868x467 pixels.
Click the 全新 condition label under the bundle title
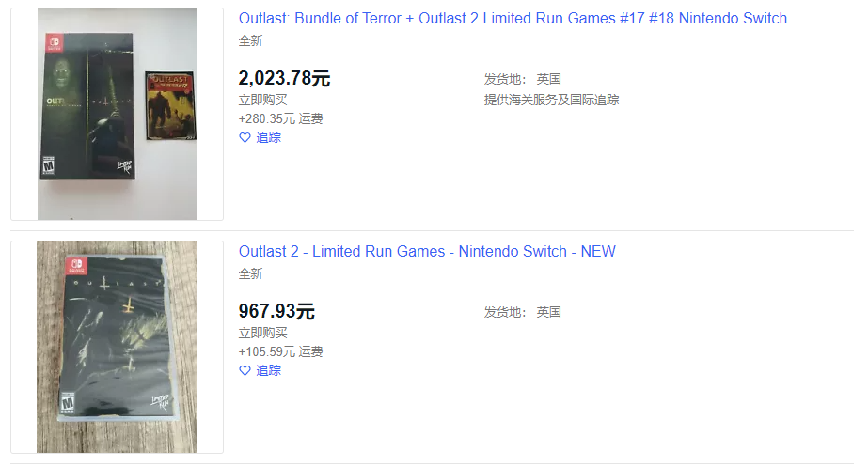pos(251,41)
